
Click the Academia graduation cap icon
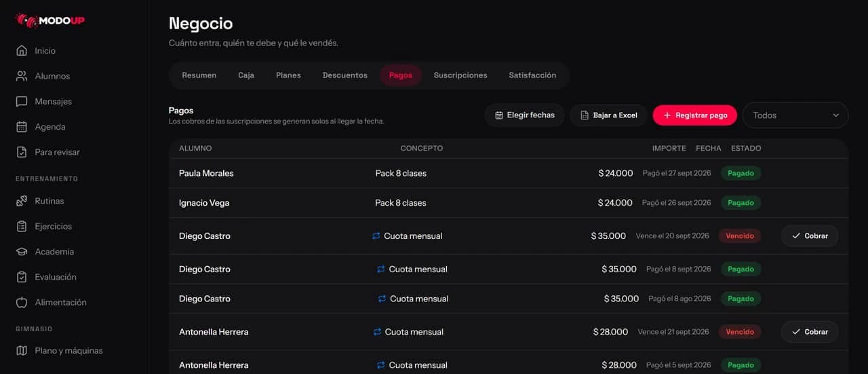(x=22, y=252)
